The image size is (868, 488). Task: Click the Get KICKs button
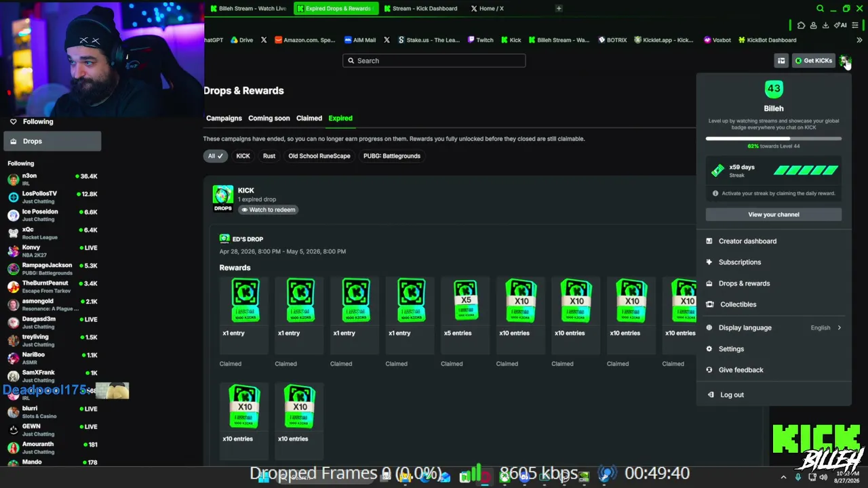click(x=814, y=61)
